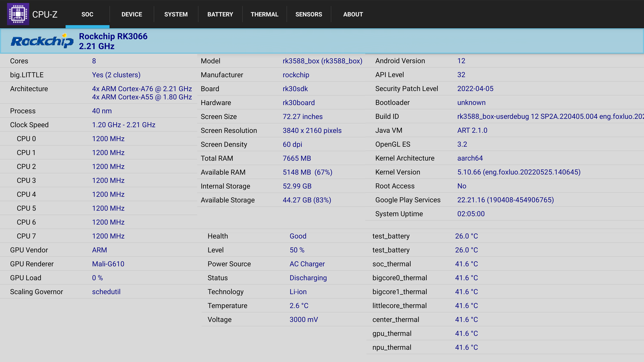Open the BATTERY tab
This screenshot has width=644, height=362.
tap(220, 14)
